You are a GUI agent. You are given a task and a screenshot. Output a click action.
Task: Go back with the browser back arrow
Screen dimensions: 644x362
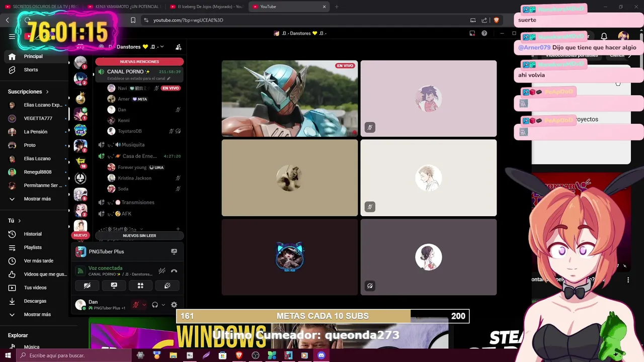[x=8, y=20]
